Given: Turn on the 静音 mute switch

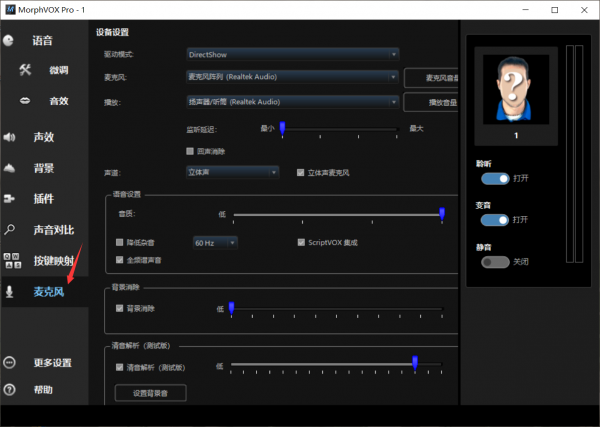Looking at the screenshot, I should tap(495, 262).
